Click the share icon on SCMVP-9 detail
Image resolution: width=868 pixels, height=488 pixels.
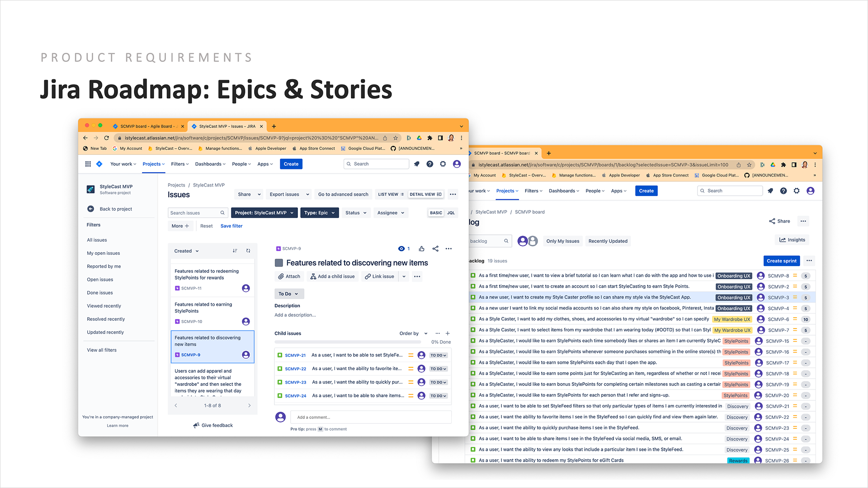435,249
